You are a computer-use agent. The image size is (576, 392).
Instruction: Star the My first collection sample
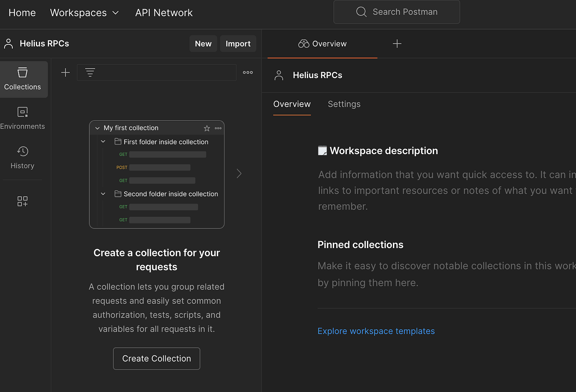click(x=207, y=128)
